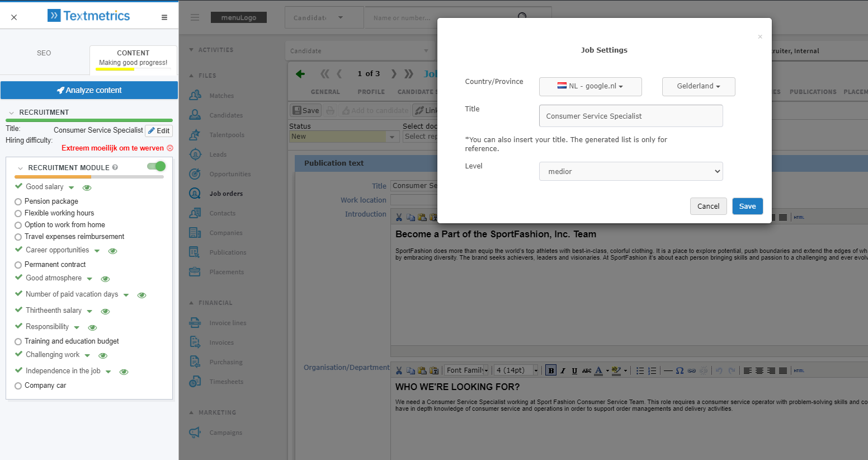Image resolution: width=868 pixels, height=460 pixels.
Task: Click the Analyze content button
Action: pyautogui.click(x=89, y=90)
